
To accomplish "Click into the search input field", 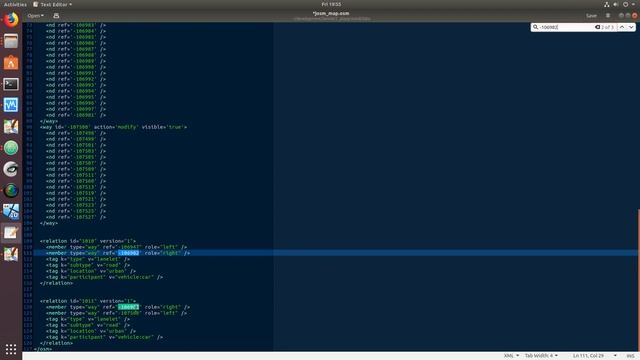I will click(566, 27).
